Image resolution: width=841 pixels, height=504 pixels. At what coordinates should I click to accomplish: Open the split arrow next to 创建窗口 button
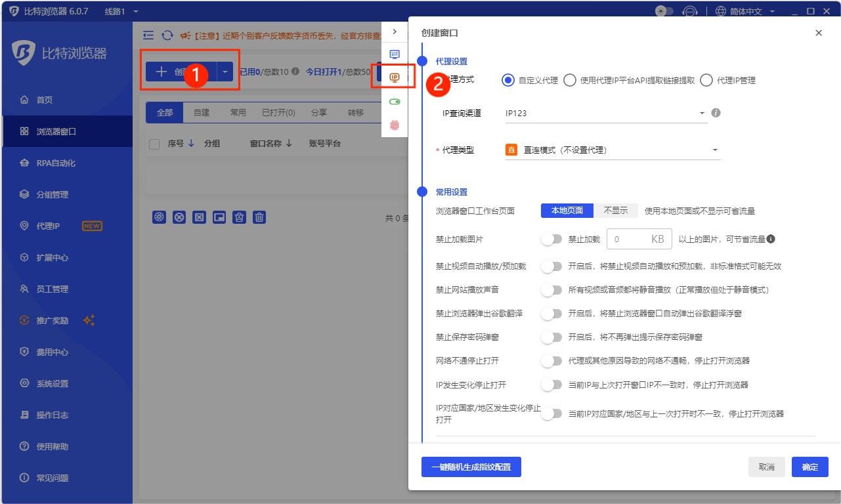226,72
